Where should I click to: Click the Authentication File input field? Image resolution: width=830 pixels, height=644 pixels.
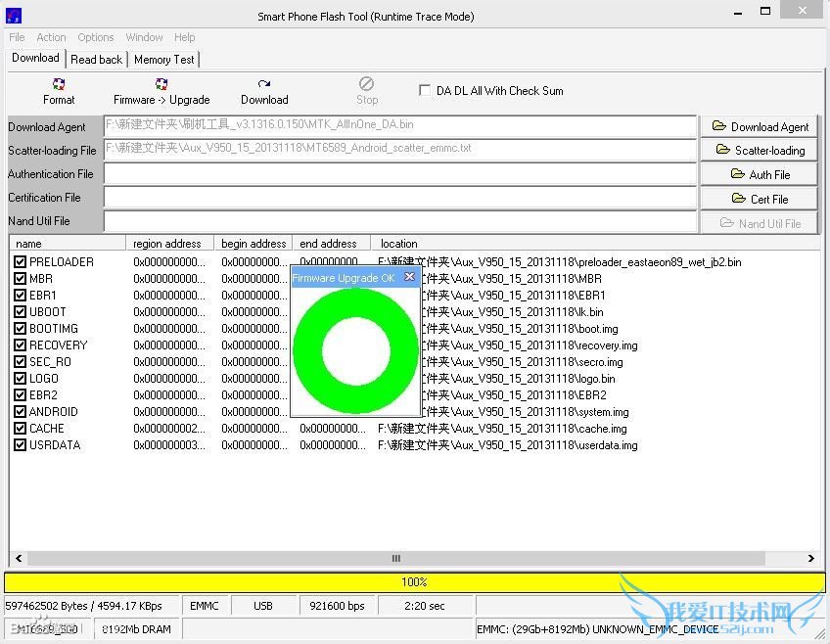click(x=399, y=174)
